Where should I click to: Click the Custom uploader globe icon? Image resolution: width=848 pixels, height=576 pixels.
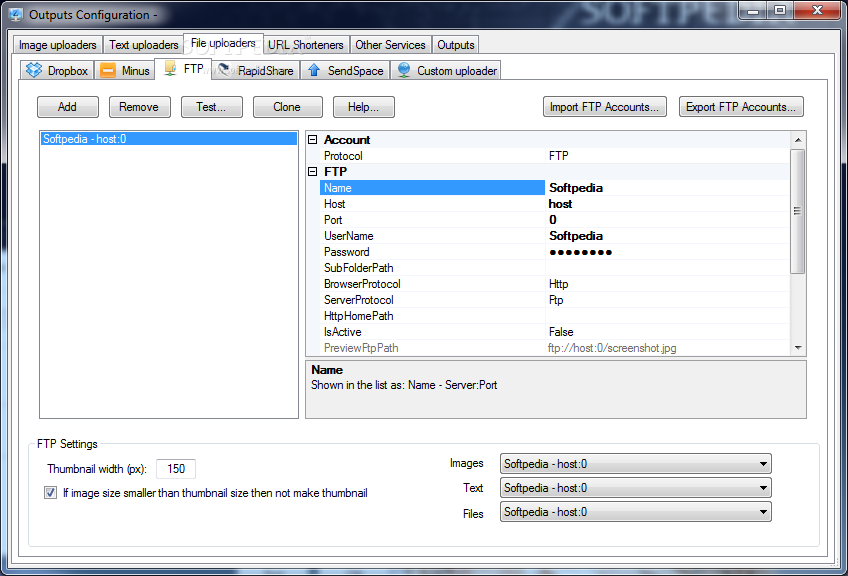[x=404, y=70]
